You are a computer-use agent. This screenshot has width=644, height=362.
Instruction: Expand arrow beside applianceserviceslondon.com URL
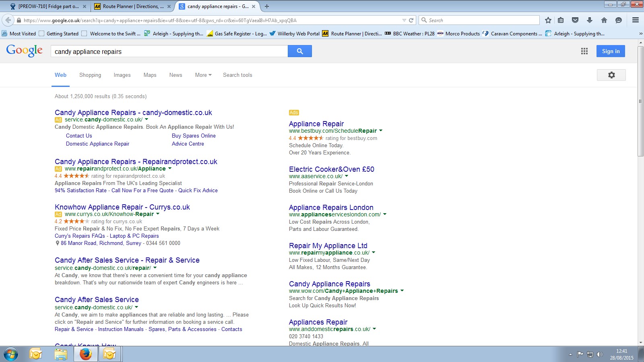pyautogui.click(x=385, y=214)
